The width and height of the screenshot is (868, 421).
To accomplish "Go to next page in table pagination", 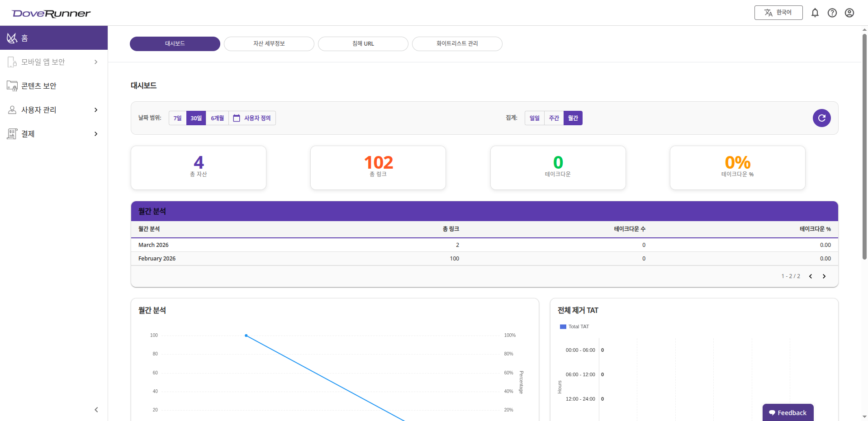I will (824, 276).
